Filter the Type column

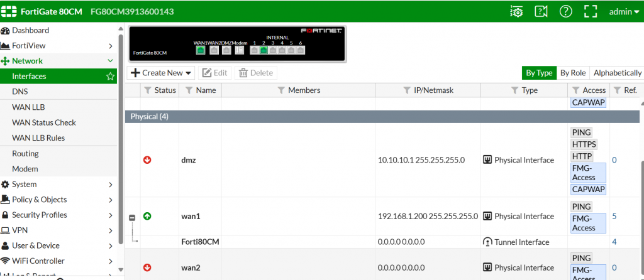point(514,90)
